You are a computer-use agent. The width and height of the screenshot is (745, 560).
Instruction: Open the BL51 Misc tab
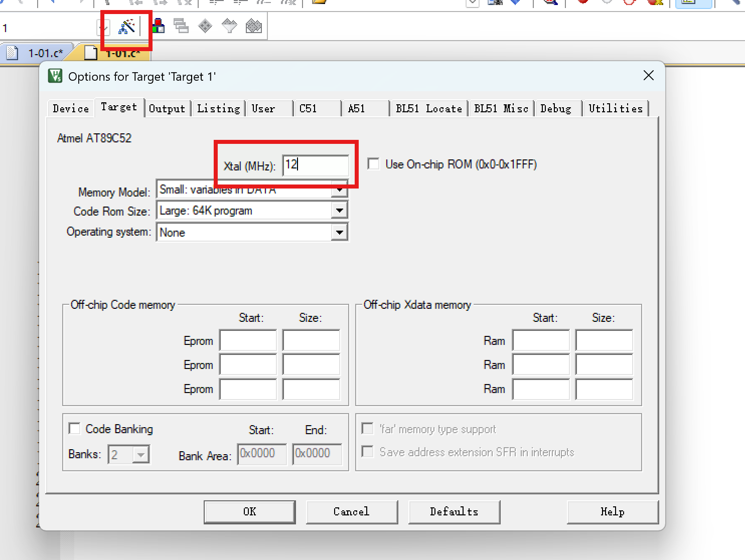pos(501,108)
